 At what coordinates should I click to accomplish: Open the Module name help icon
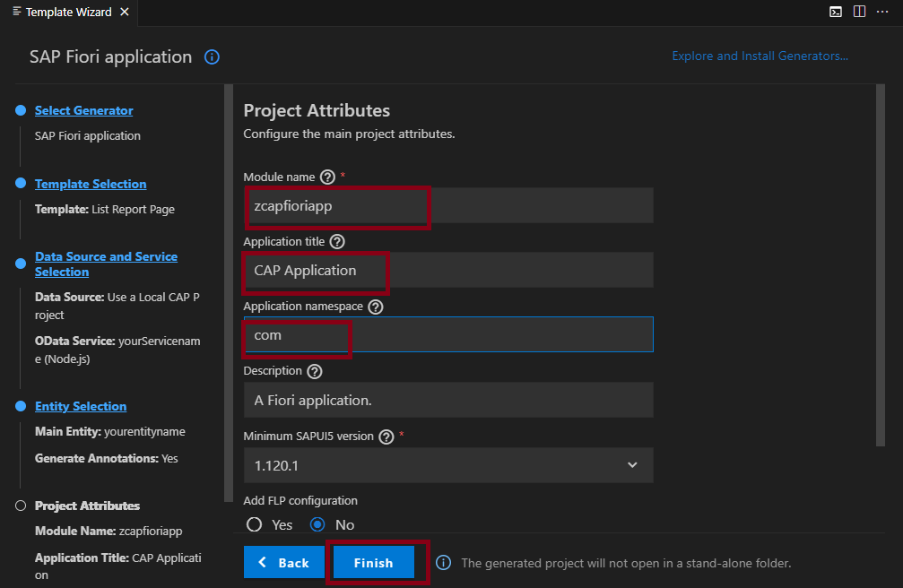tap(327, 177)
